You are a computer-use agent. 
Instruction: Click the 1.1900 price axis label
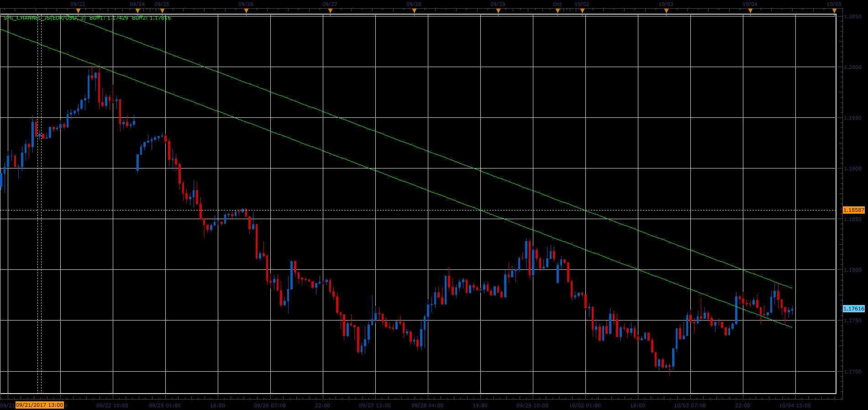click(x=853, y=168)
